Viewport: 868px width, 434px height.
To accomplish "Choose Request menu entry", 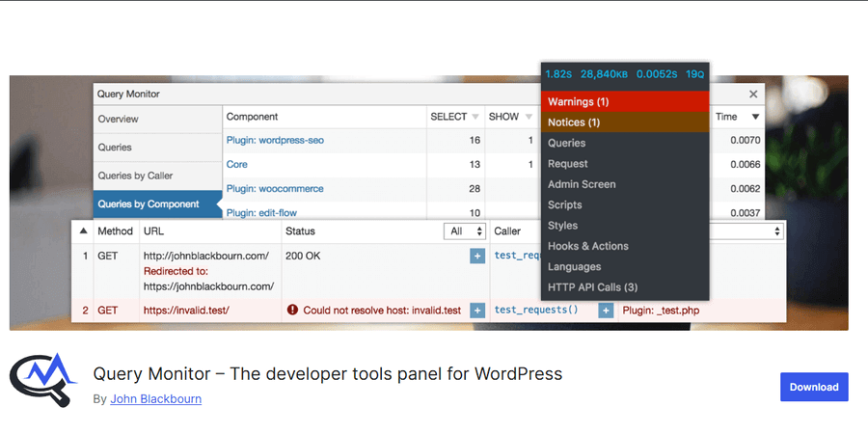I will pyautogui.click(x=625, y=164).
